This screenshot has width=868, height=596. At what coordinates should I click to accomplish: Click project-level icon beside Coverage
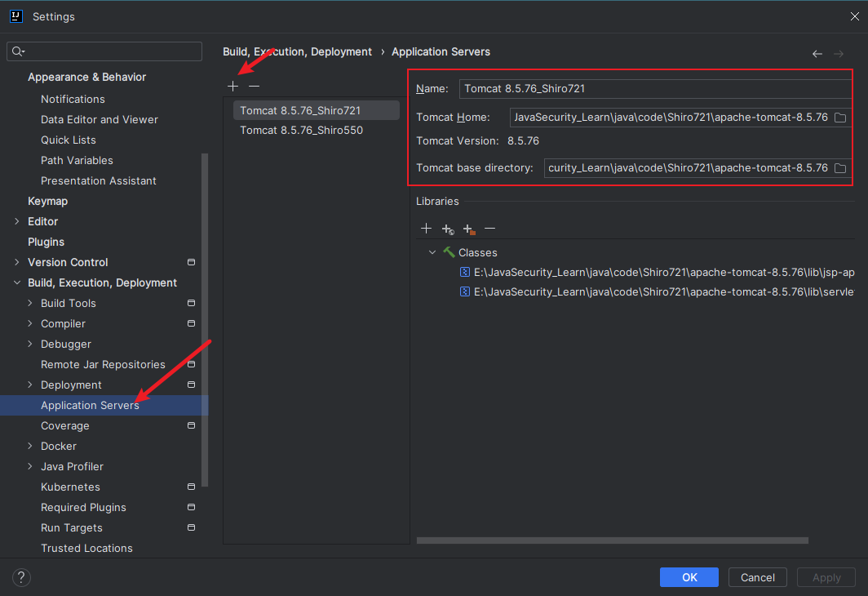191,425
